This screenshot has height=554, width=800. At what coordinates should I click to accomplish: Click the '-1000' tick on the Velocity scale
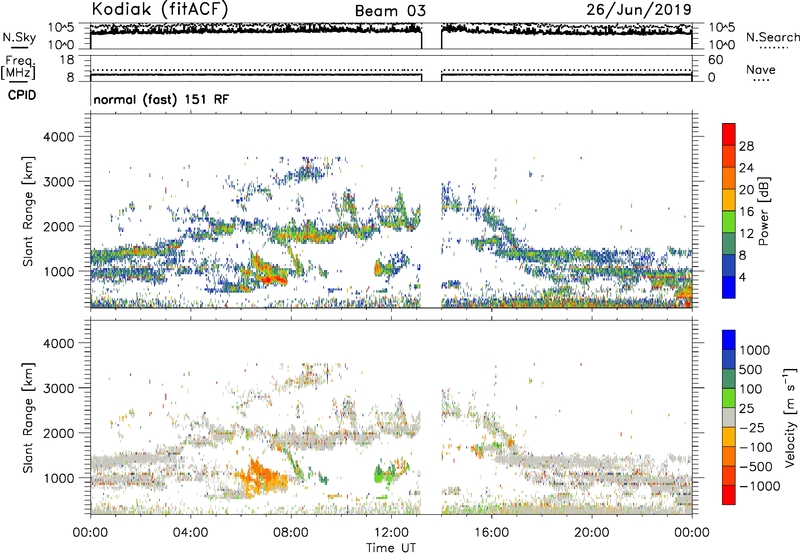coord(759,486)
